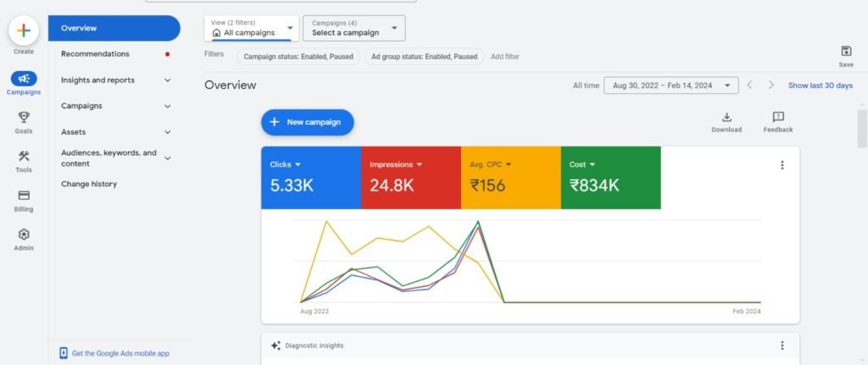Click Show last 30 days link
This screenshot has height=365, width=868.
click(820, 86)
